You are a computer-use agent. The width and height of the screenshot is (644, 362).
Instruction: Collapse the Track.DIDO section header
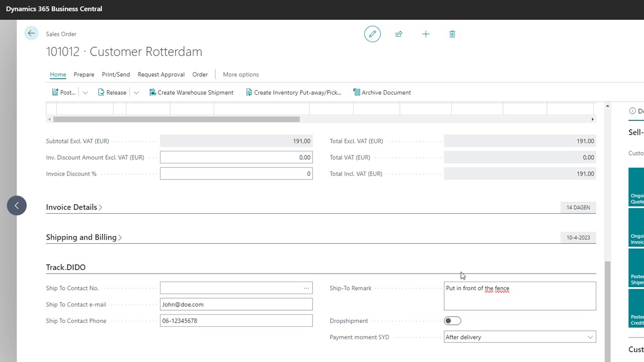[x=65, y=267]
